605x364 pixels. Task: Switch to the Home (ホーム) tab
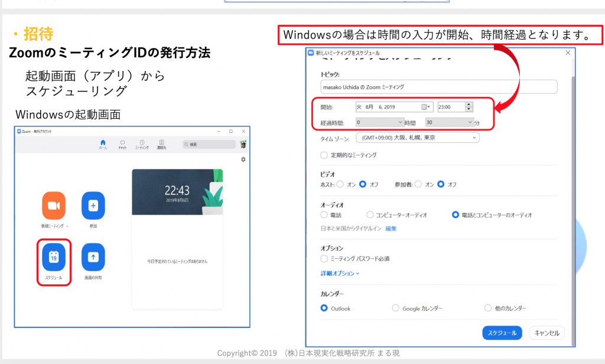tap(103, 144)
